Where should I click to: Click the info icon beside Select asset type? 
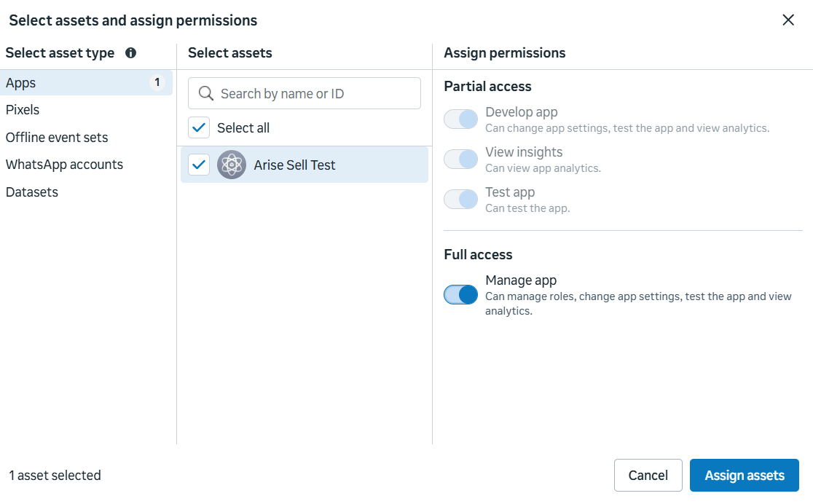tap(130, 53)
